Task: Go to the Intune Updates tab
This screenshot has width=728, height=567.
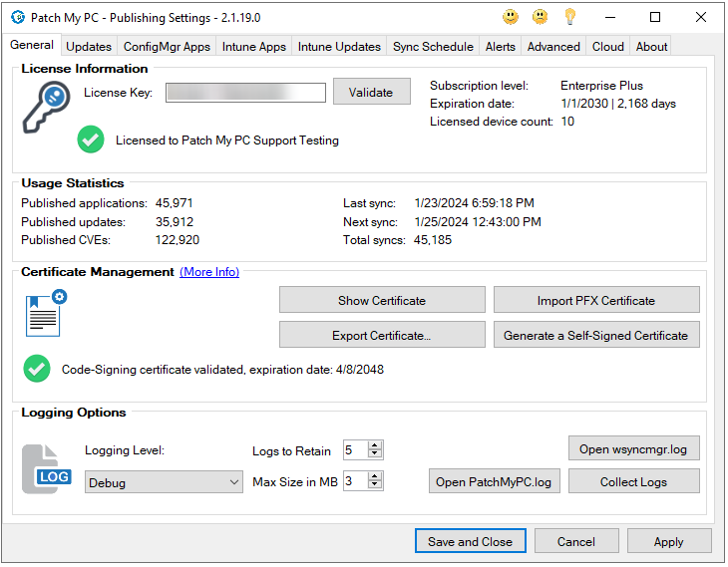Action: click(x=339, y=46)
